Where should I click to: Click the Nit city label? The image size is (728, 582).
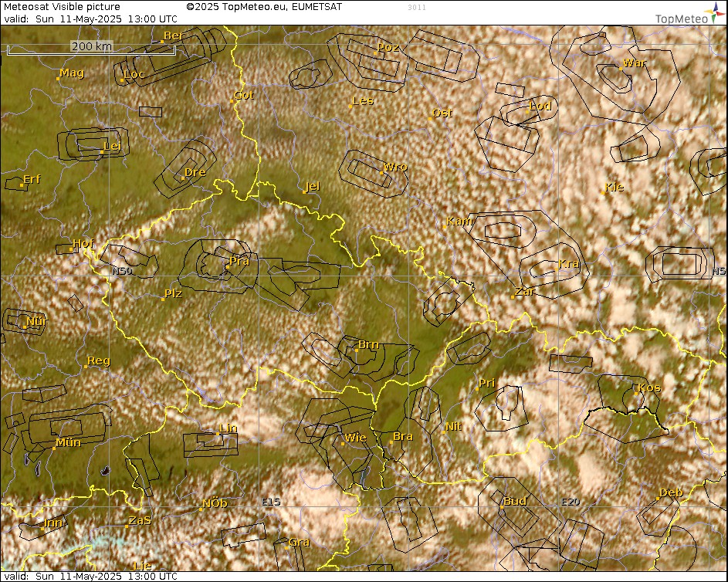tap(454, 426)
